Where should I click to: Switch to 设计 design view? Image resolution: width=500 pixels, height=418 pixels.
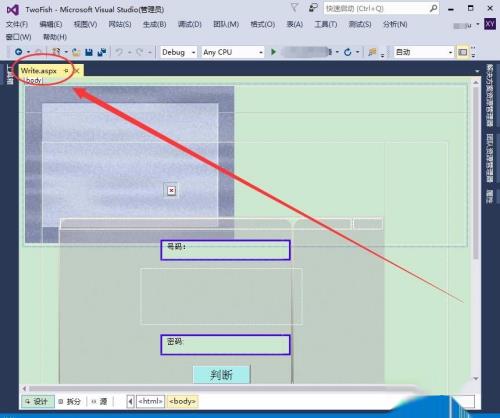[38, 401]
